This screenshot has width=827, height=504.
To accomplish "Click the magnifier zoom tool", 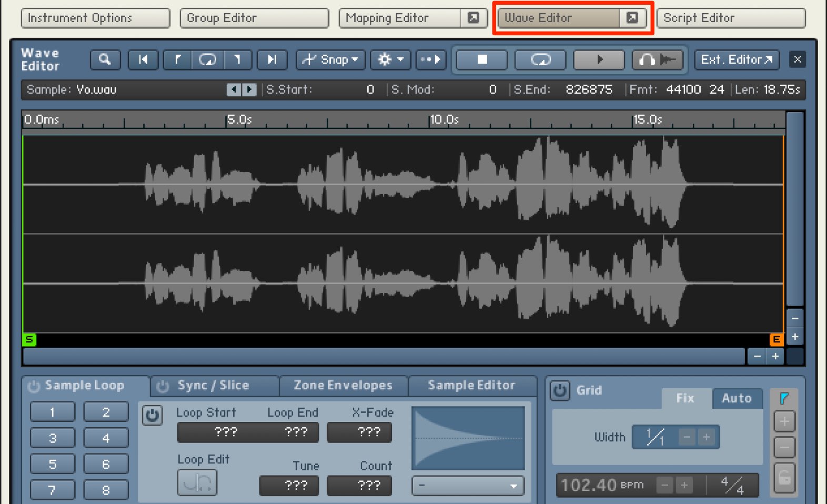I will pyautogui.click(x=105, y=59).
